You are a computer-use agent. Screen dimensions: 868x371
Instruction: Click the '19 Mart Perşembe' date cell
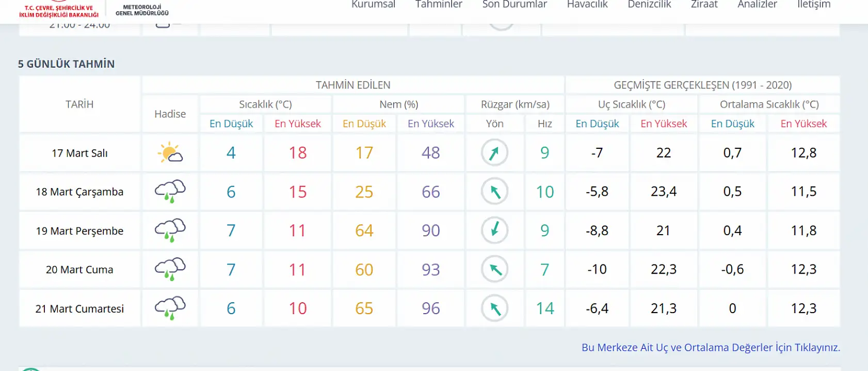79,231
